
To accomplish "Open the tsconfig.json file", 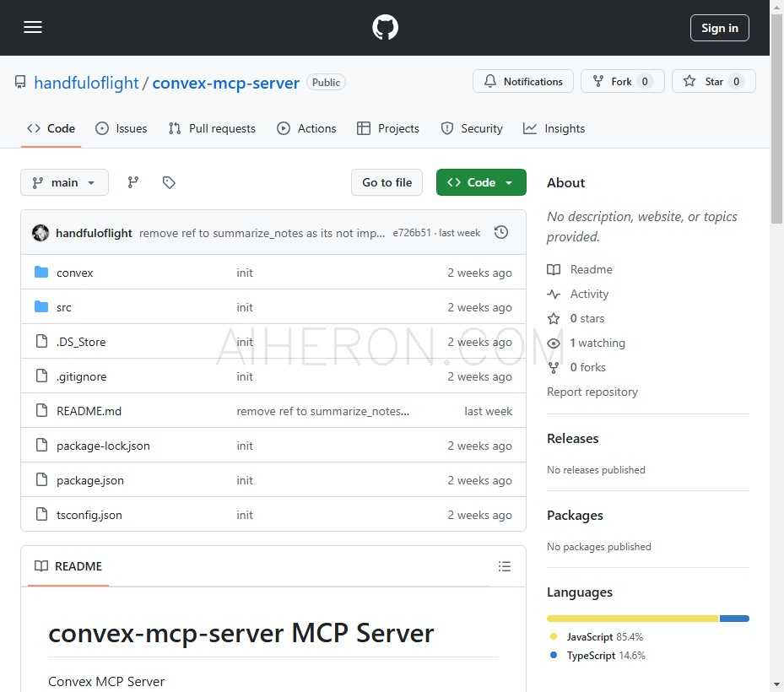I will 89,515.
